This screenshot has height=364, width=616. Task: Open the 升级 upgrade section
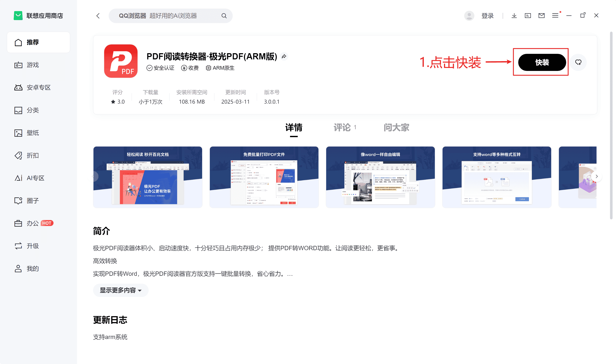(x=38, y=246)
